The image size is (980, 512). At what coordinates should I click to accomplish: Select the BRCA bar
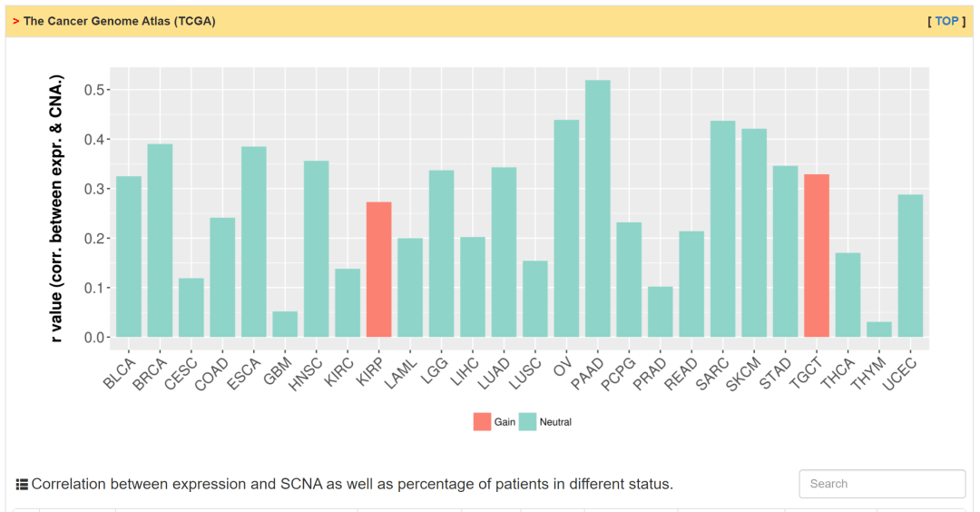160,241
